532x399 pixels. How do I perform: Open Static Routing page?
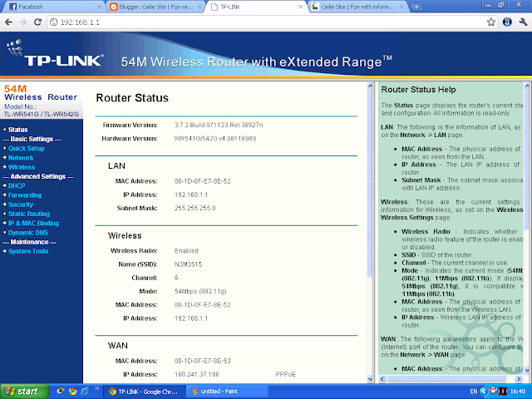click(29, 214)
